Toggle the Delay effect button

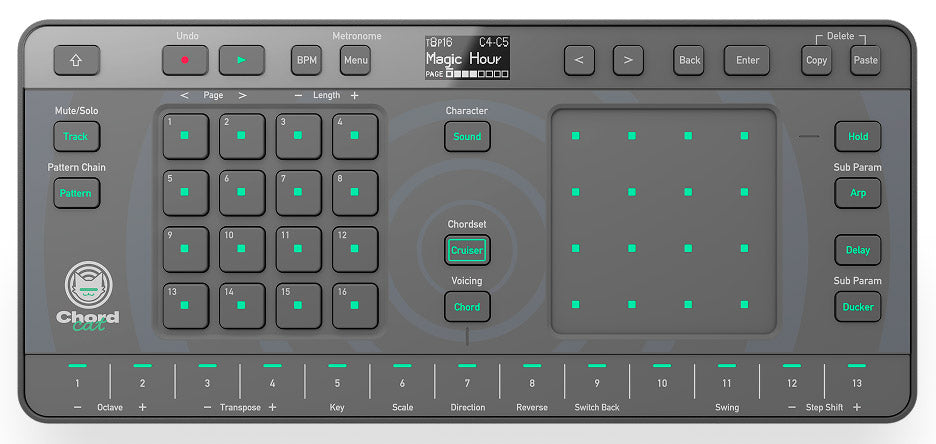858,250
